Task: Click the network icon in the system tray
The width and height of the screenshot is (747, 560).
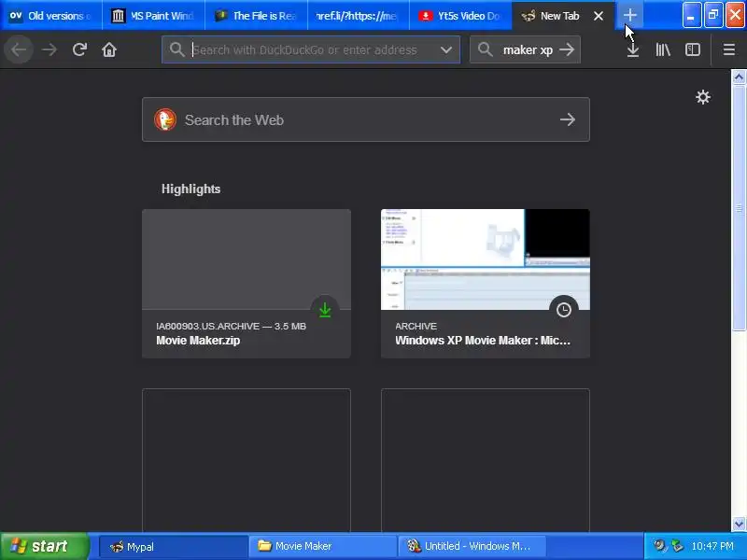Action: click(676, 546)
